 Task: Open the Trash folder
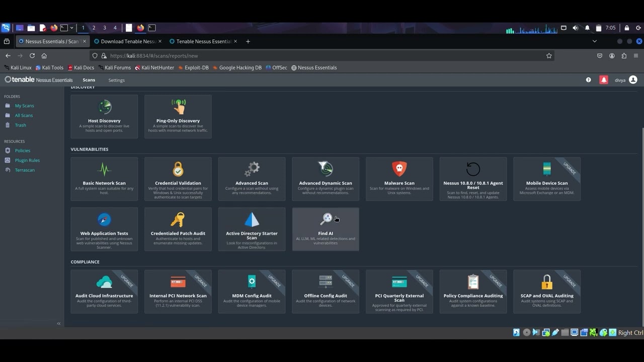click(x=20, y=125)
